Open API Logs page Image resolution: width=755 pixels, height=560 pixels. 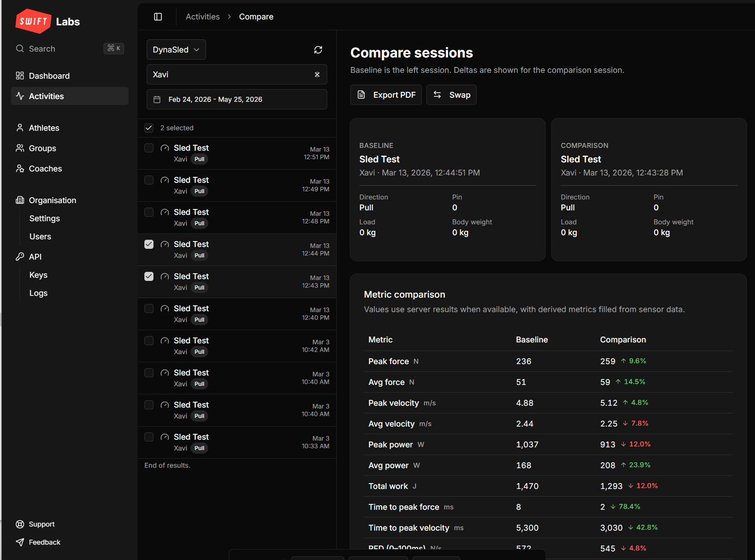click(38, 293)
